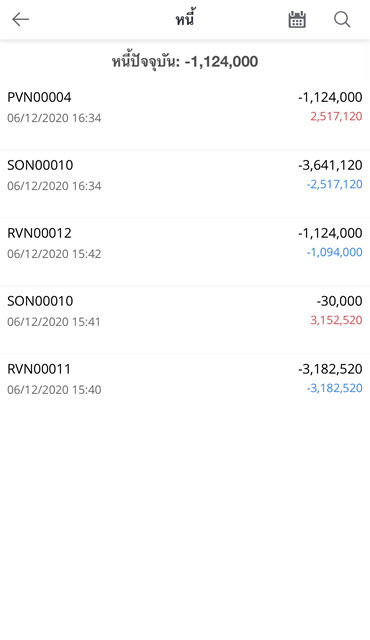Open SON00010 entry dated 16:34
This screenshot has height=640, width=370.
[185, 184]
